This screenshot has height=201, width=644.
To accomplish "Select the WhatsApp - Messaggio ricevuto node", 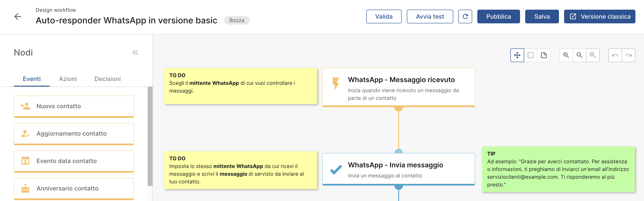I will coord(398,87).
